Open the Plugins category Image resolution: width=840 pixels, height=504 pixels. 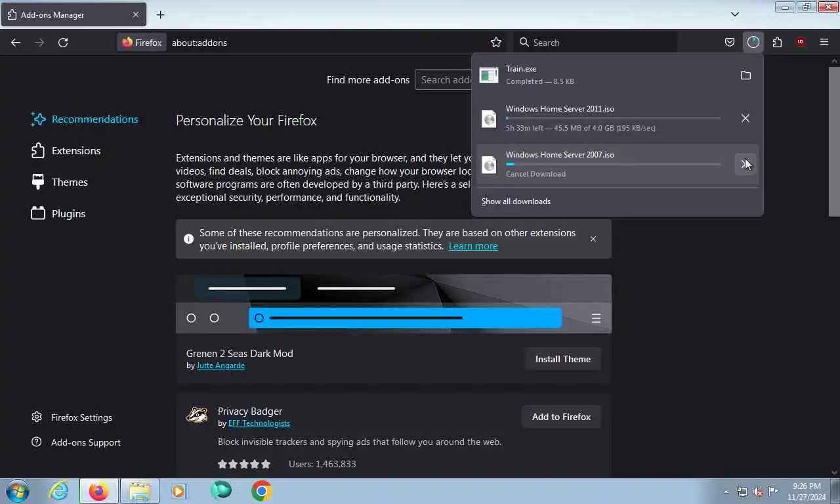click(x=58, y=213)
